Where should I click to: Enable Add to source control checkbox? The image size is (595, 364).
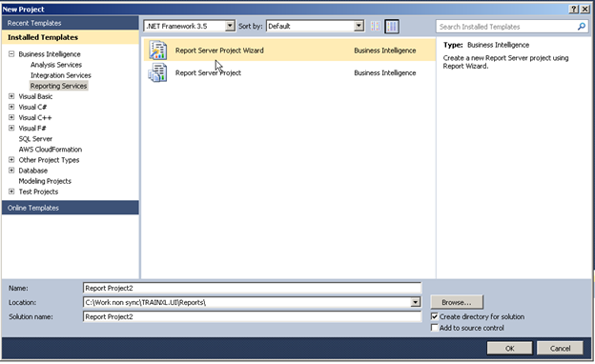[x=435, y=328]
